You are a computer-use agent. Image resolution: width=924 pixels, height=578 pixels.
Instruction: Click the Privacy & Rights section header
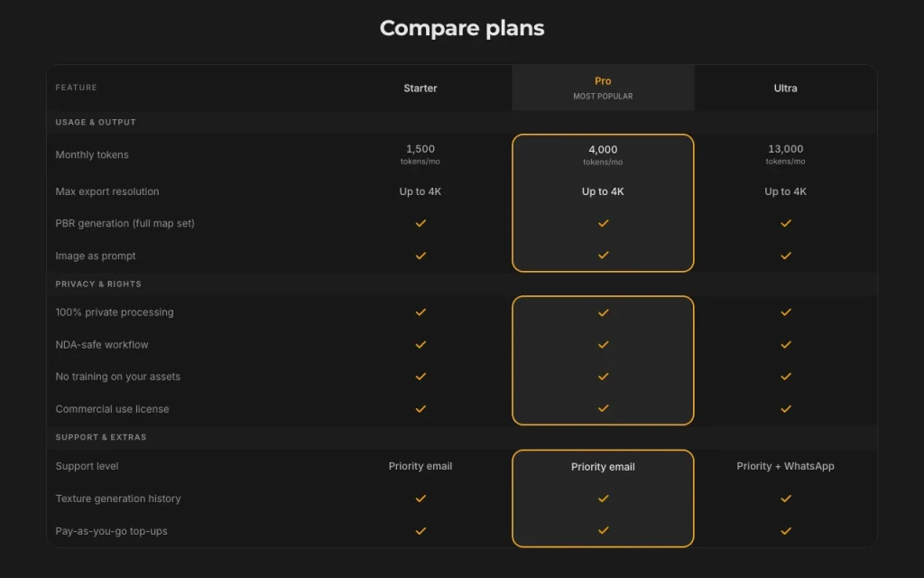(x=98, y=284)
